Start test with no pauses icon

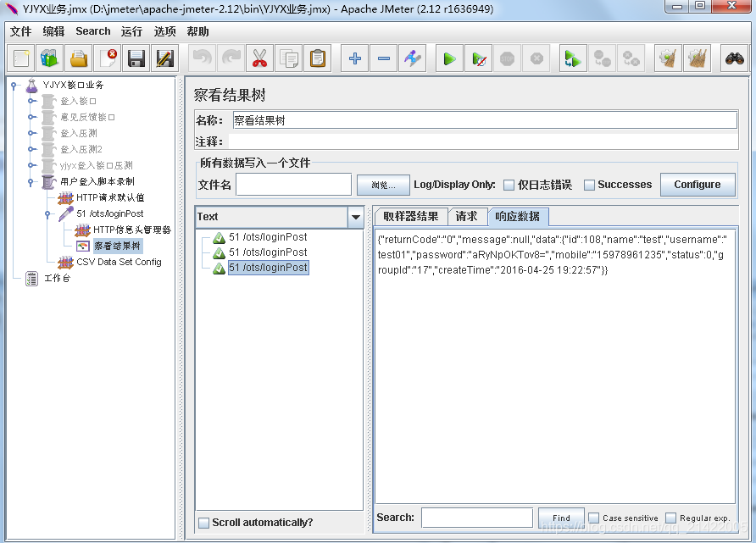[x=479, y=58]
